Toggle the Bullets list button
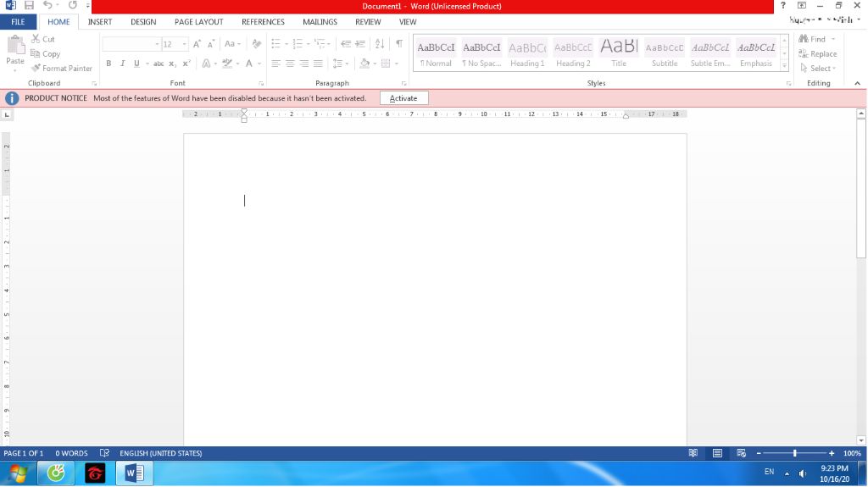The image size is (868, 487). pos(275,44)
